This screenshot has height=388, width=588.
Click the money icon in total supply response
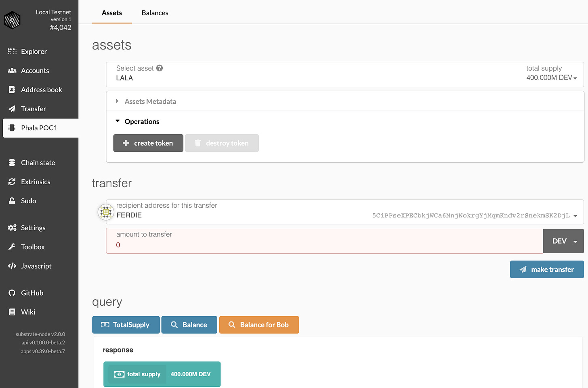click(119, 374)
